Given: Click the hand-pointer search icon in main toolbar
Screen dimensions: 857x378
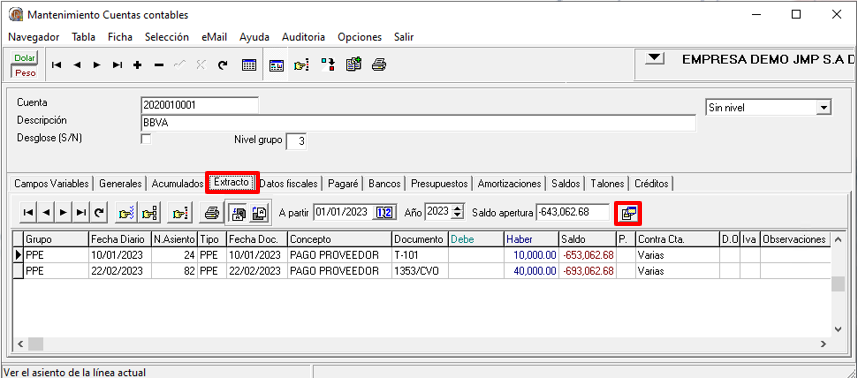Looking at the screenshot, I should coord(301,65).
